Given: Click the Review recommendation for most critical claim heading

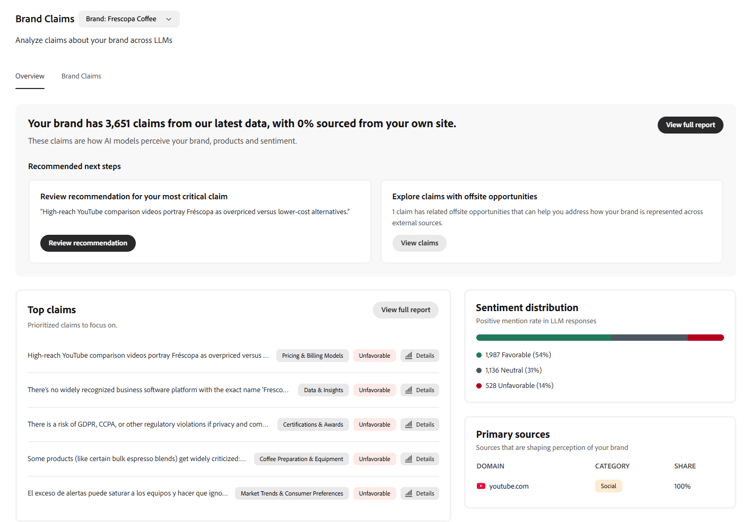Looking at the screenshot, I should [134, 197].
